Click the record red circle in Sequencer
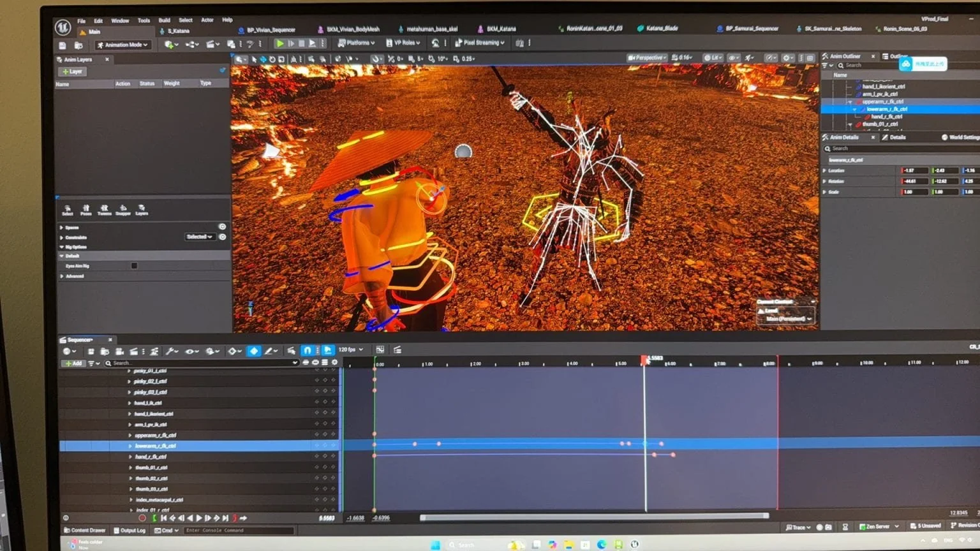The height and width of the screenshot is (551, 980). click(142, 518)
